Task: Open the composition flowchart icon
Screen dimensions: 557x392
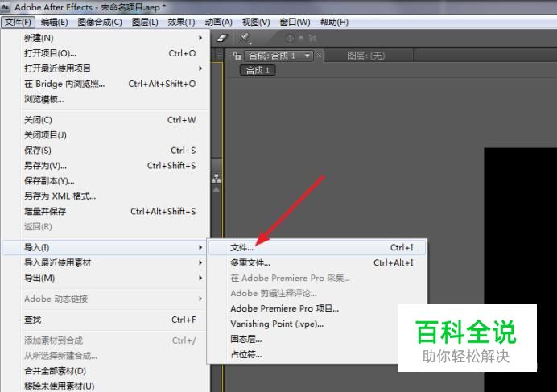Action: 217,178
